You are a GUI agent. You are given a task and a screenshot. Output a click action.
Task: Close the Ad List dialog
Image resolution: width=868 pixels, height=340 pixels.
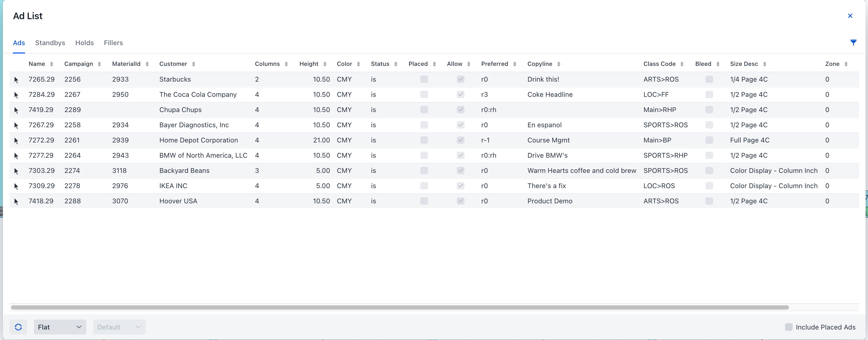coord(850,16)
